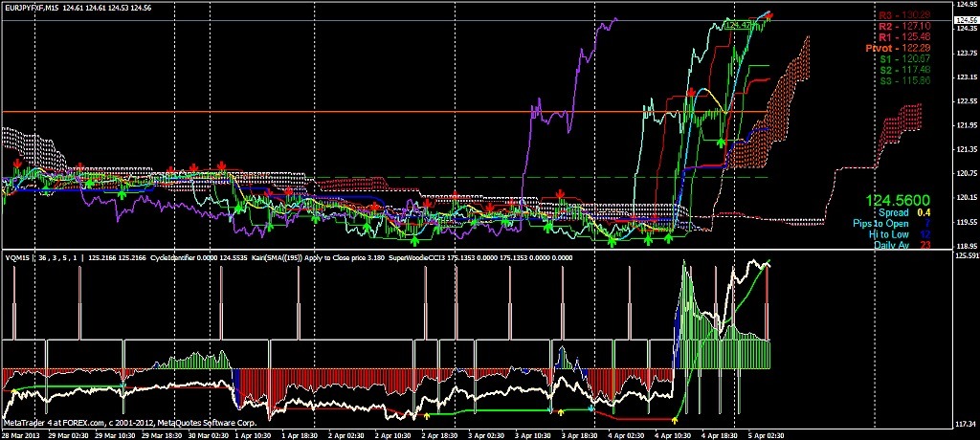This screenshot has height=440, width=980.
Task: Click the VQM15 indicator label
Action: click(x=16, y=258)
